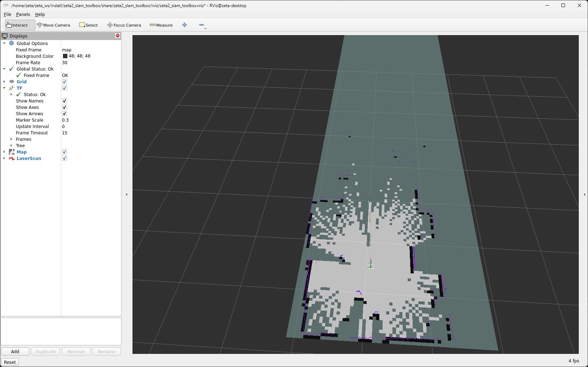Viewport: 588px width, 367px height.
Task: Expand the TF Status Ok node
Action: click(11, 94)
